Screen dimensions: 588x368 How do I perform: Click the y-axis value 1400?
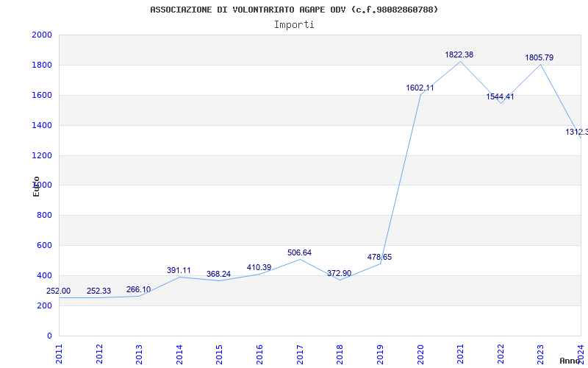[42, 125]
